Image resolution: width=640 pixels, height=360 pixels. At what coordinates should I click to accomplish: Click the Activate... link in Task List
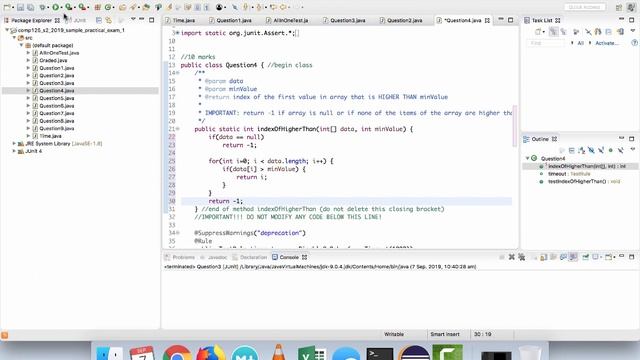(x=607, y=43)
